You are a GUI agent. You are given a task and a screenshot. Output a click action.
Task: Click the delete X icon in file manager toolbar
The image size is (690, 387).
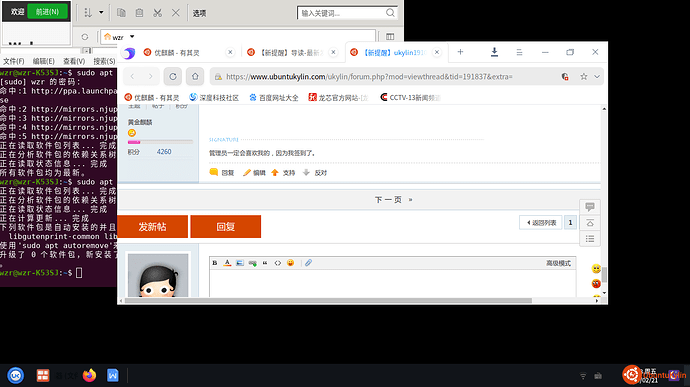pos(176,13)
